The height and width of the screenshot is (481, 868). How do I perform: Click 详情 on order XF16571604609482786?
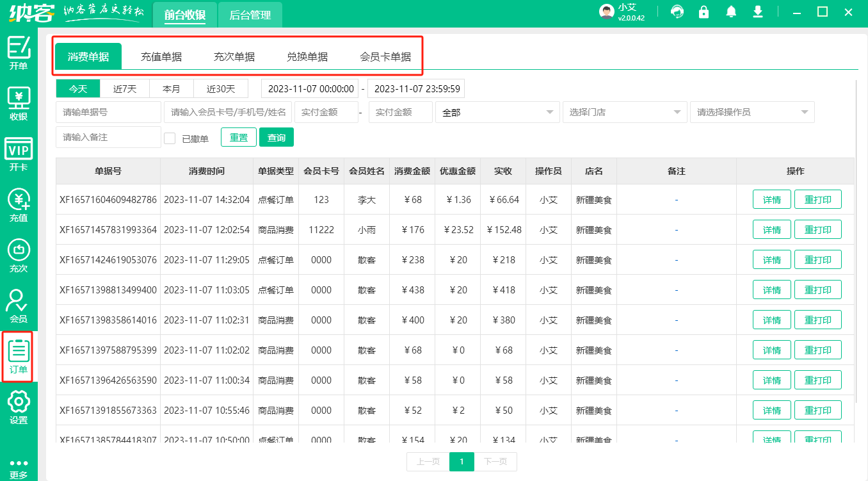pyautogui.click(x=771, y=199)
